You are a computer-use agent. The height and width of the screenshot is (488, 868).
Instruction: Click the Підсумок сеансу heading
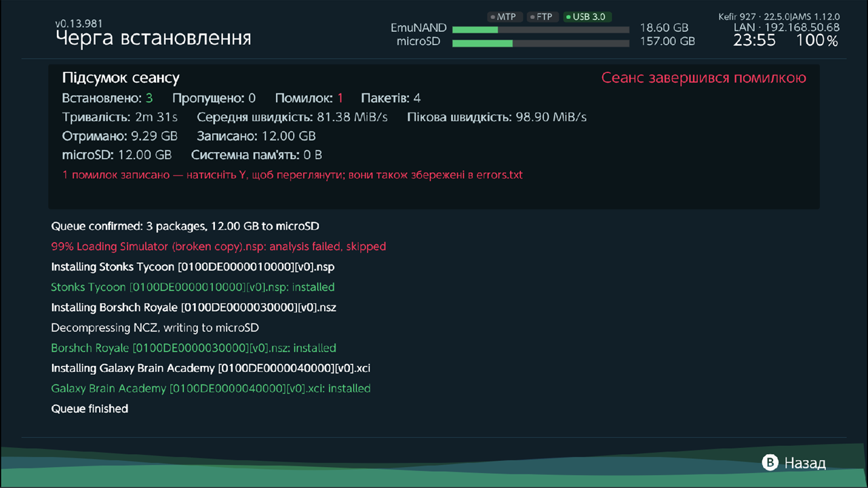(x=121, y=78)
